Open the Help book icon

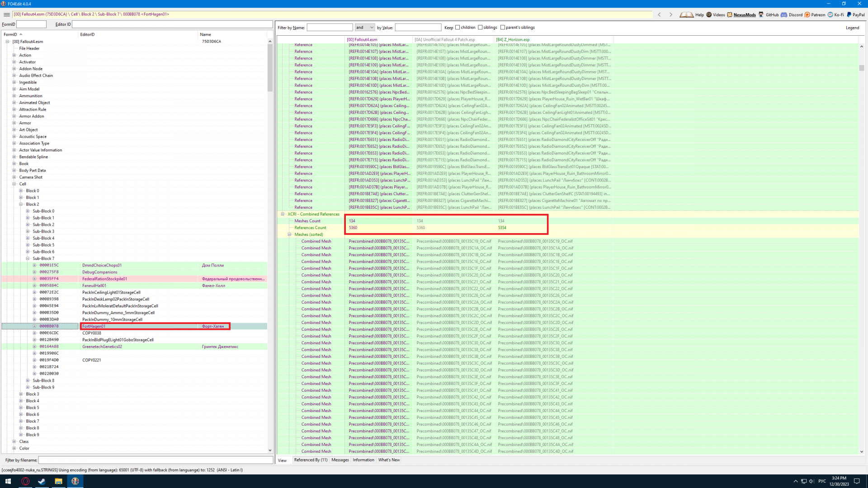pyautogui.click(x=687, y=14)
